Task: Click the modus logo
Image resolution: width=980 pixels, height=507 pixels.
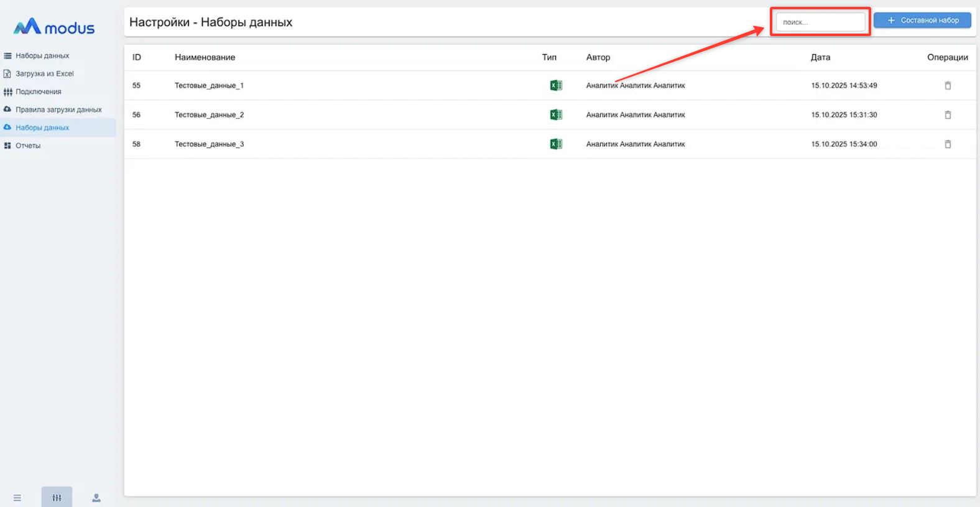Action: pos(55,27)
